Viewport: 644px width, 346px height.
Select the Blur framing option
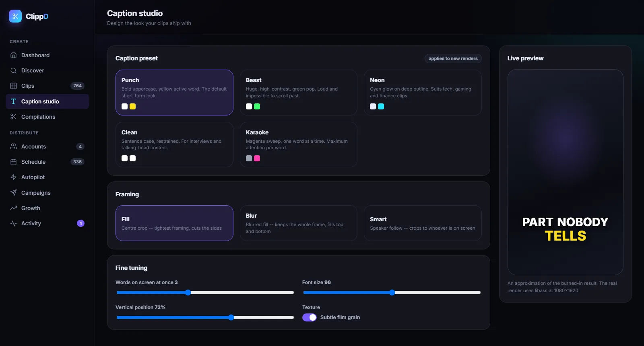[x=299, y=223]
